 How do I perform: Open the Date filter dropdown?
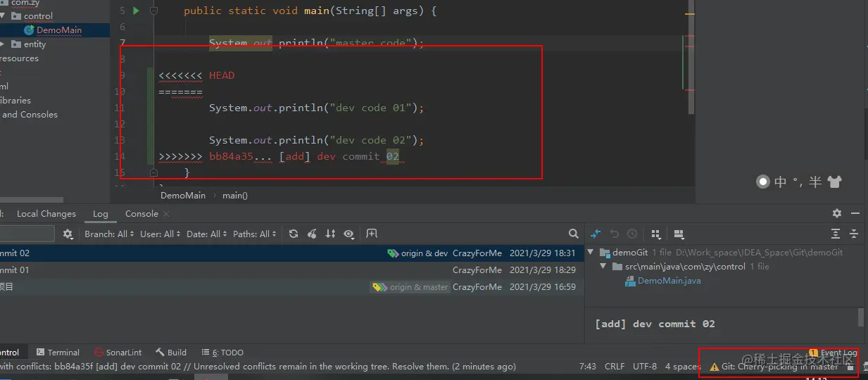pos(206,234)
